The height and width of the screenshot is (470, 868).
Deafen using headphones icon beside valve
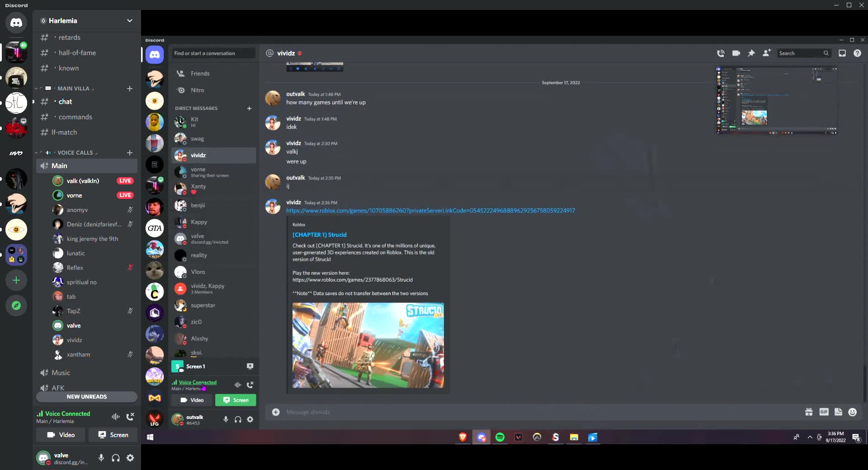(116, 458)
